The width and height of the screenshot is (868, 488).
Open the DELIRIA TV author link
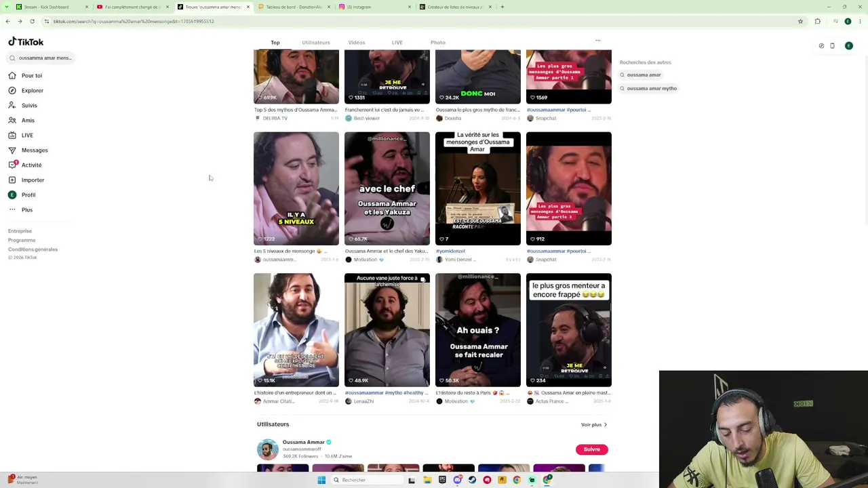[275, 118]
